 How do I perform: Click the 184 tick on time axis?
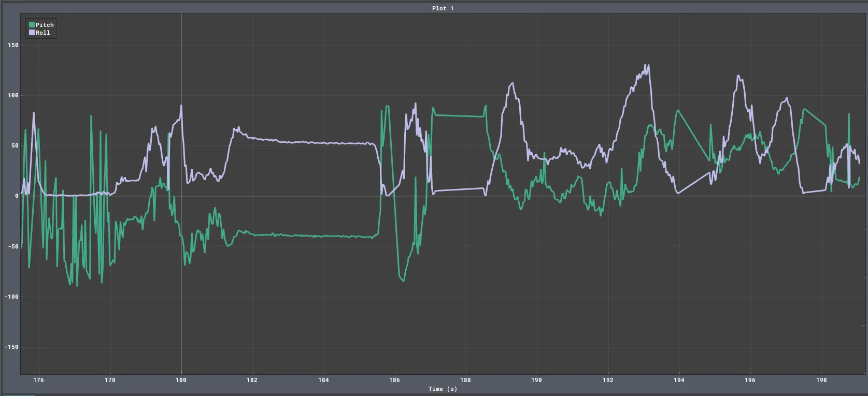tap(323, 380)
